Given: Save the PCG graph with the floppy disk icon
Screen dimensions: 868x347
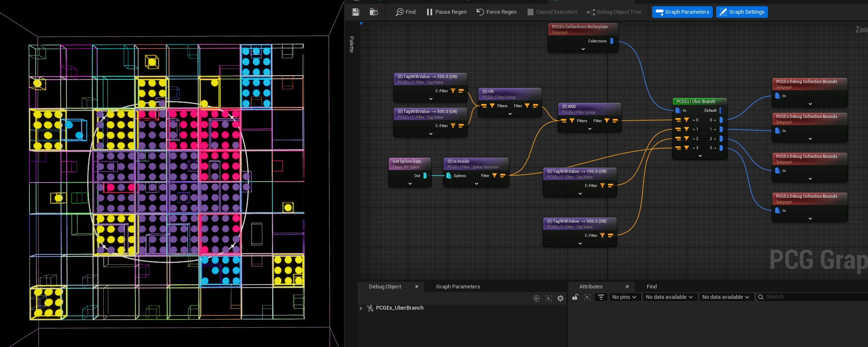Looking at the screenshot, I should [356, 12].
